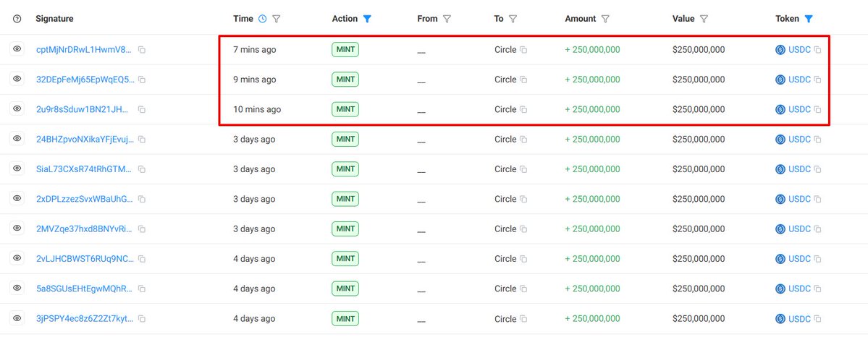Open transaction 3jPSPY4ec8z6Z2Zt7kyt signature link
868x337 pixels.
85,319
